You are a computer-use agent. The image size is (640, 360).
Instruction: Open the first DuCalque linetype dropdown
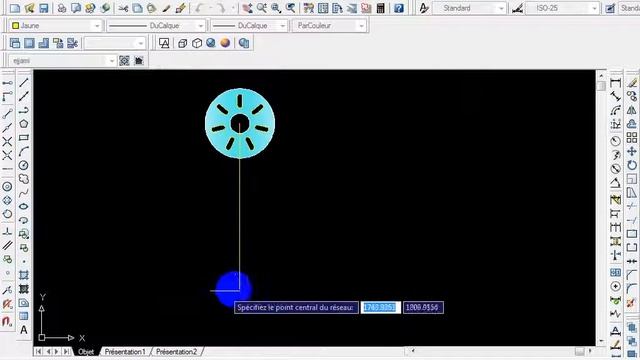(156, 26)
